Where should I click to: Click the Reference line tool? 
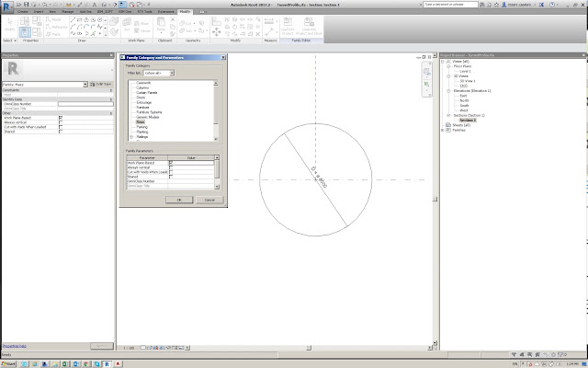(x=57, y=27)
